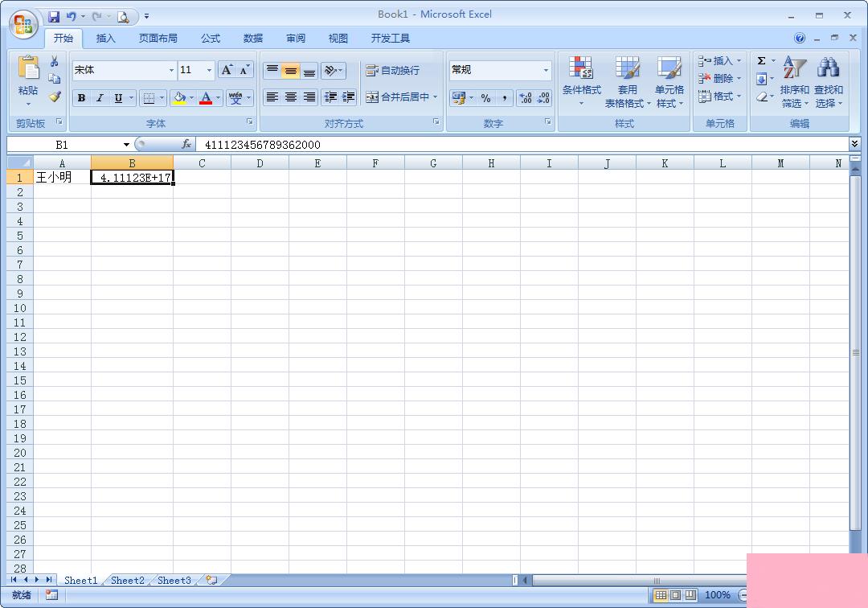Open Cell Styles (单元格样式)

(669, 81)
